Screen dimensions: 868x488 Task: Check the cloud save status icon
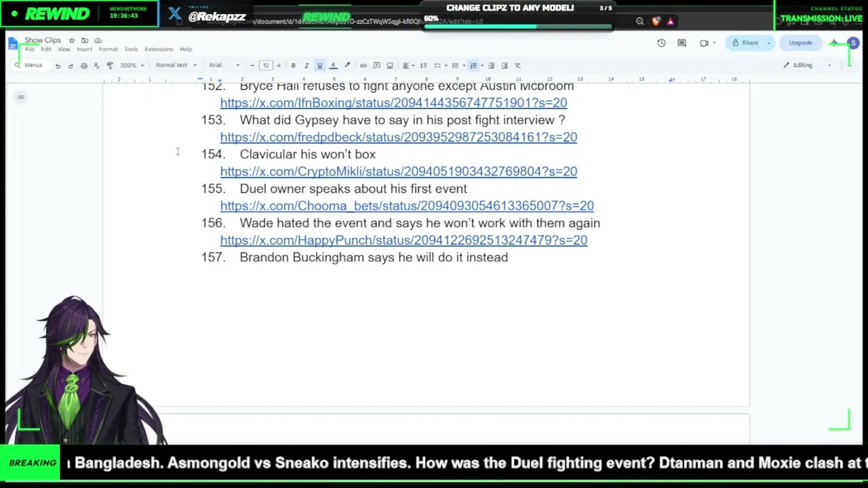(x=98, y=41)
